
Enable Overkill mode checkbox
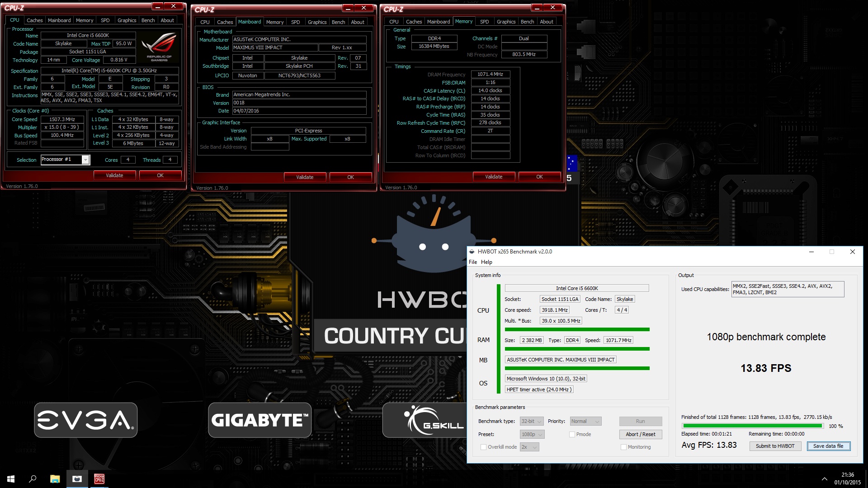point(483,447)
